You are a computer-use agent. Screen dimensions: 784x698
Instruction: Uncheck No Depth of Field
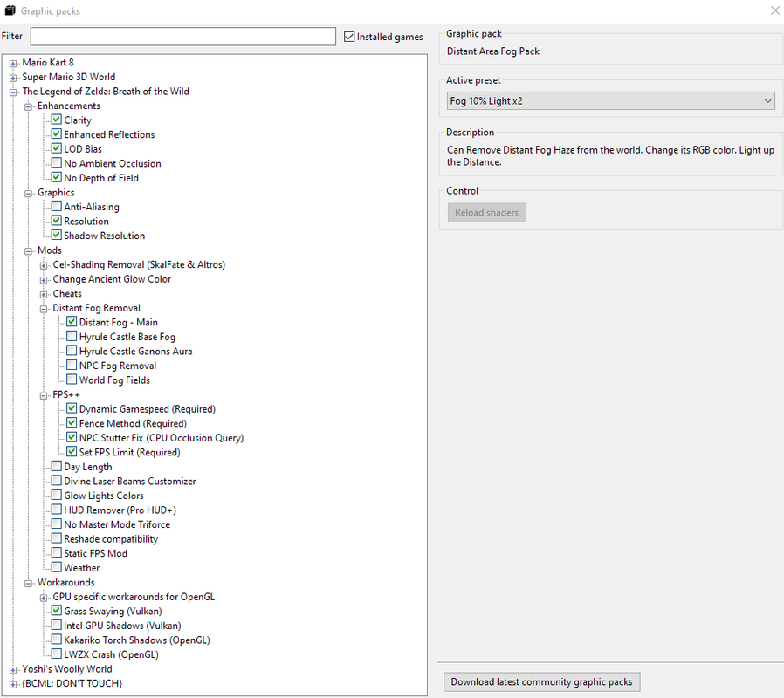(x=57, y=177)
